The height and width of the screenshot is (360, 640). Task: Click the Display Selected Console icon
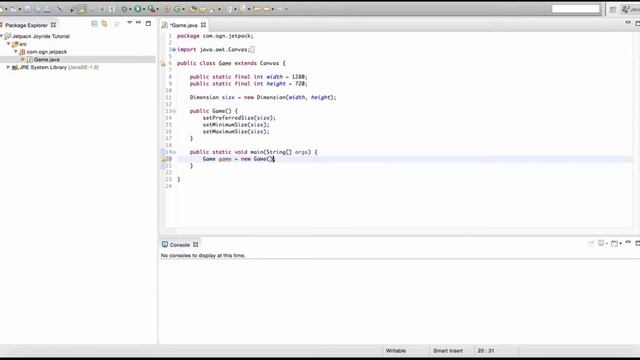pyautogui.click(x=601, y=243)
